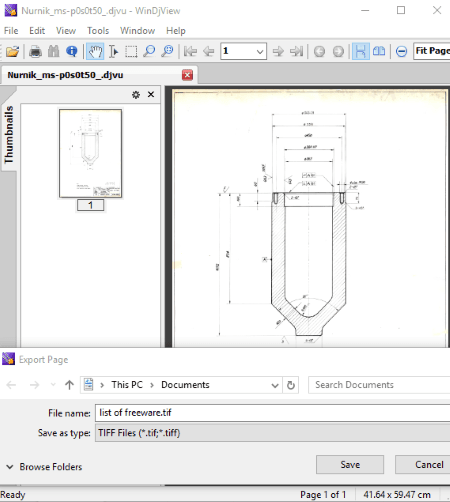Choose the Magnify tool icon

click(x=149, y=51)
